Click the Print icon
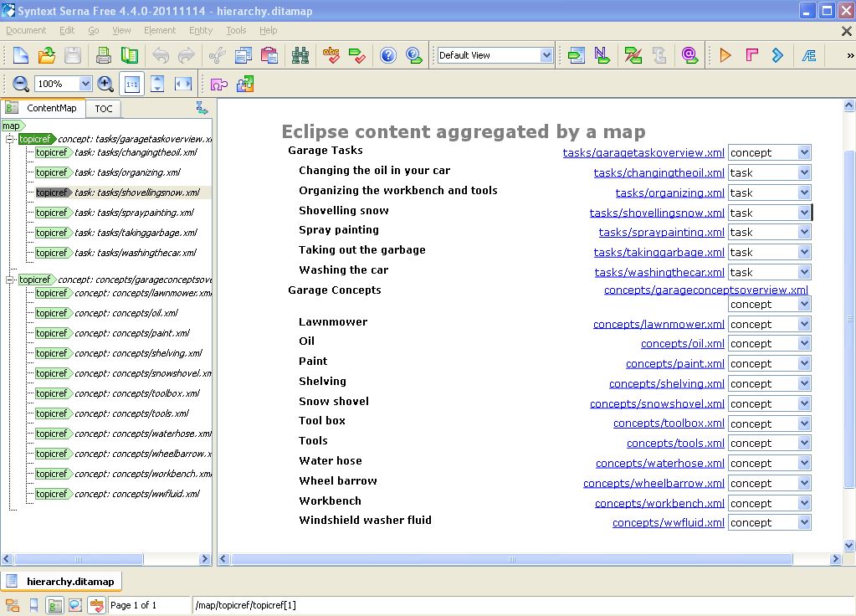This screenshot has width=856, height=616. click(103, 55)
